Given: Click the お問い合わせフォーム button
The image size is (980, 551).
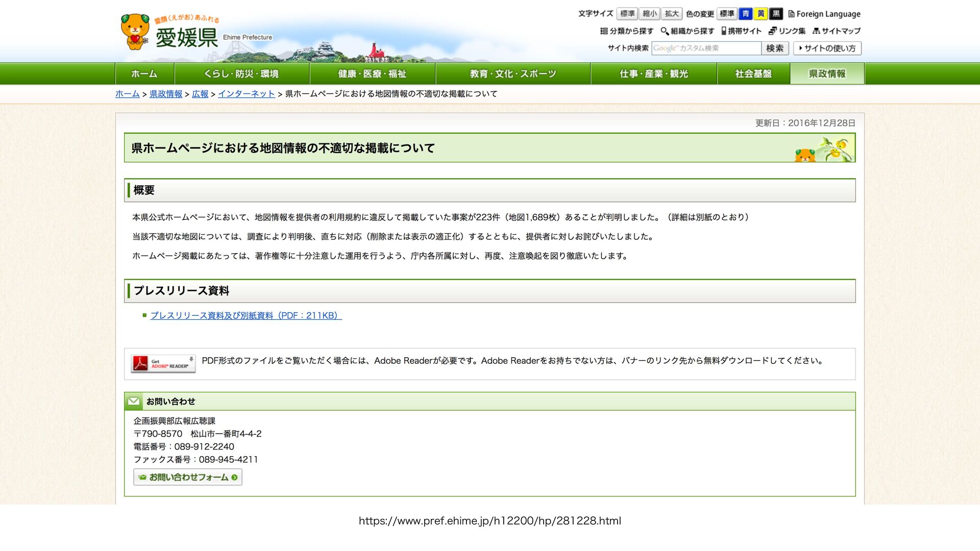Looking at the screenshot, I should pos(187,477).
